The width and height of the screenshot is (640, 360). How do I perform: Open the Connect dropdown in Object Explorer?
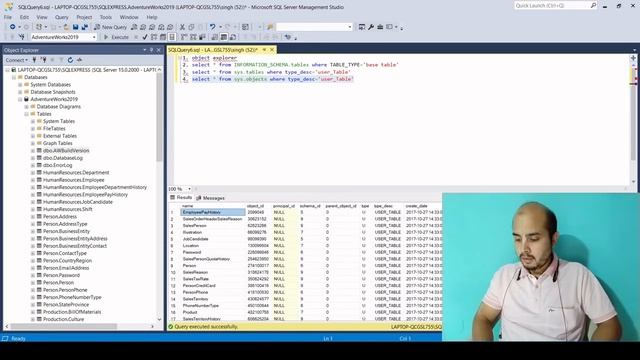pos(17,60)
